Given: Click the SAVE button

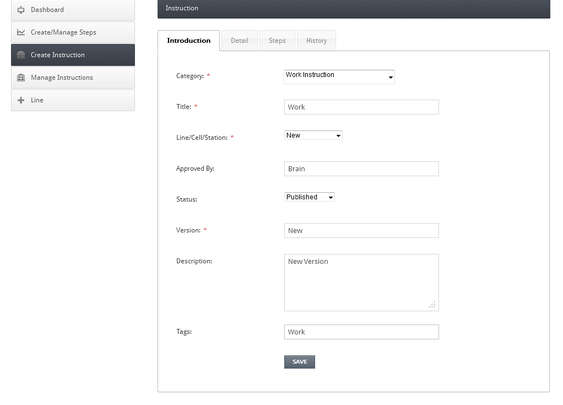Looking at the screenshot, I should click(299, 362).
